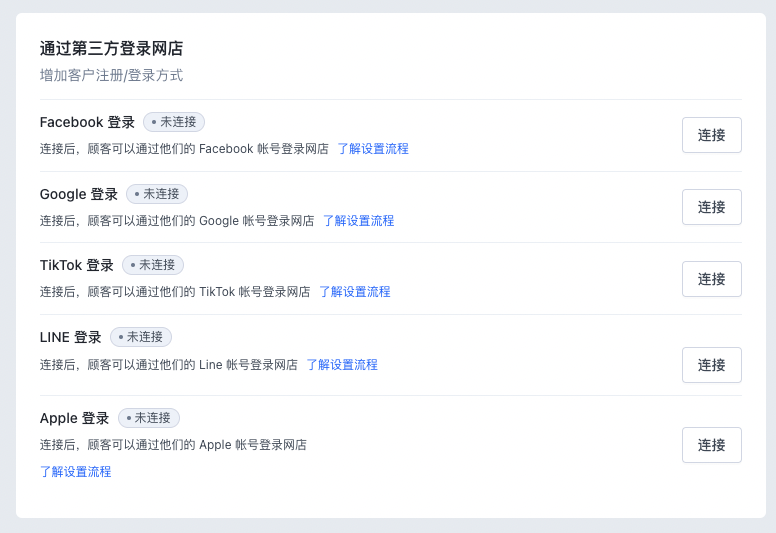776x533 pixels.
Task: Connect Google 登录 with its 连接 button
Action: tap(711, 207)
